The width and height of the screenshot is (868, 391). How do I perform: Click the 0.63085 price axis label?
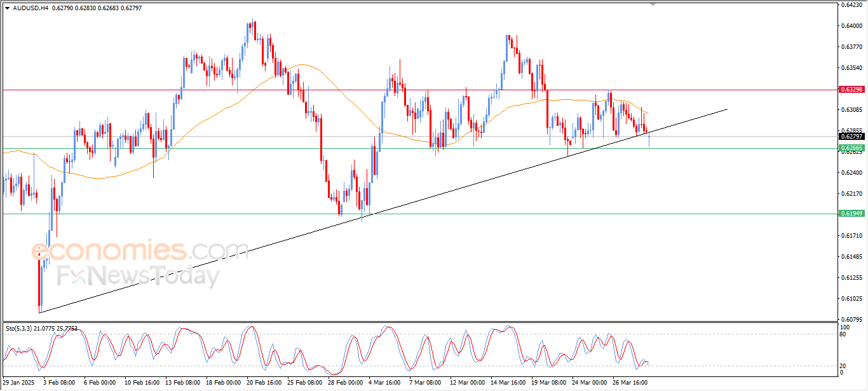[851, 109]
